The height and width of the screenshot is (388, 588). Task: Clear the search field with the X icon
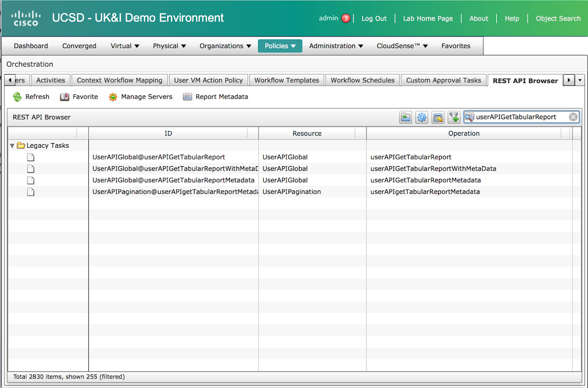pyautogui.click(x=573, y=117)
